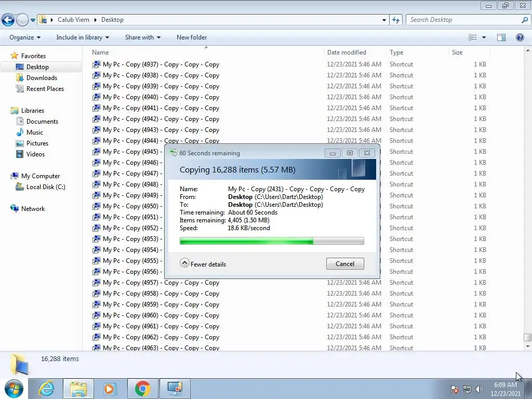Click the copy progress bar

tap(272, 241)
